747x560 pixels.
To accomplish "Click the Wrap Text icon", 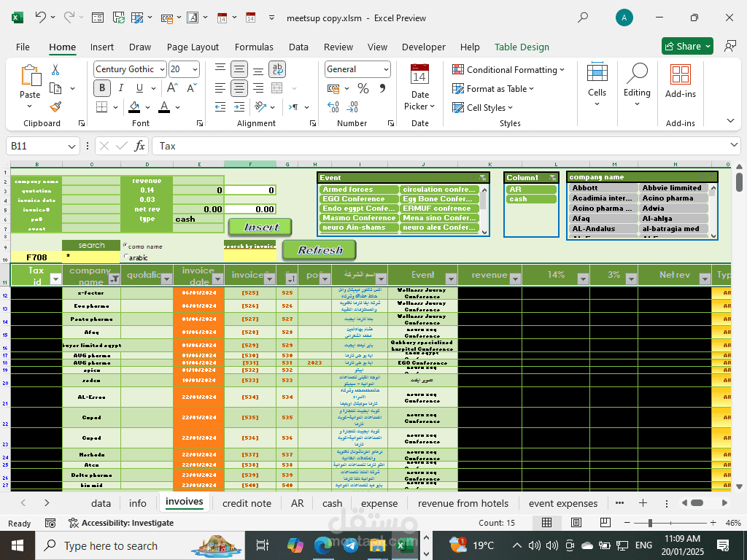I will pos(277,69).
